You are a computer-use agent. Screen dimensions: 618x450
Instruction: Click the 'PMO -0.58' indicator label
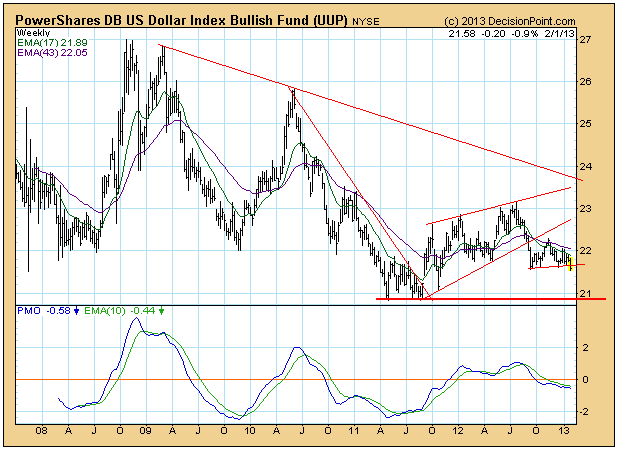[x=44, y=311]
